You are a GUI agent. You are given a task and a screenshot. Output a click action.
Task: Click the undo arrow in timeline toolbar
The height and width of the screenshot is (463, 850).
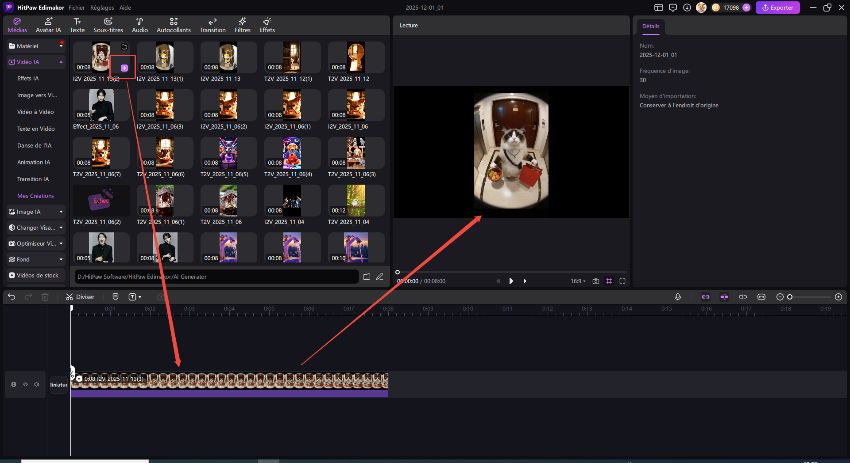pyautogui.click(x=11, y=297)
